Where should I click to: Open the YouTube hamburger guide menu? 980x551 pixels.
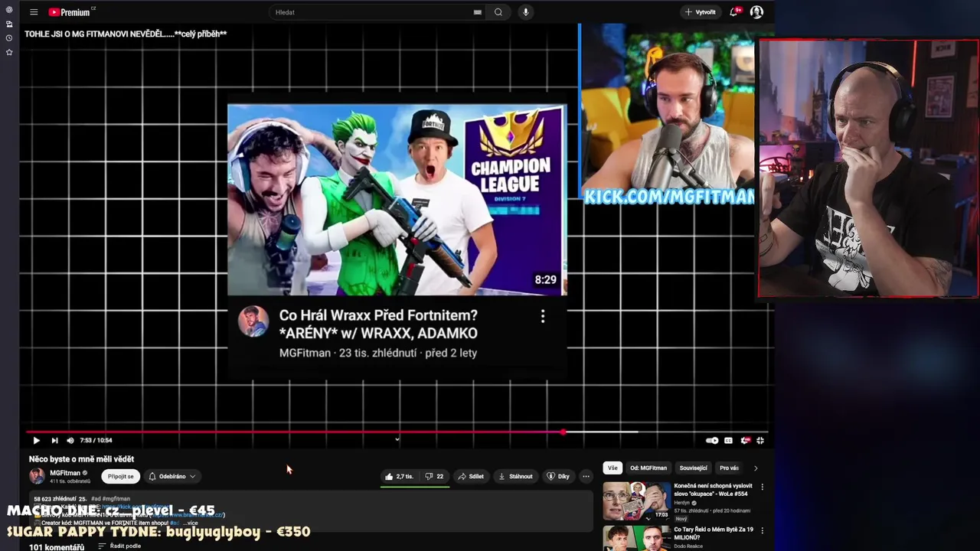34,12
